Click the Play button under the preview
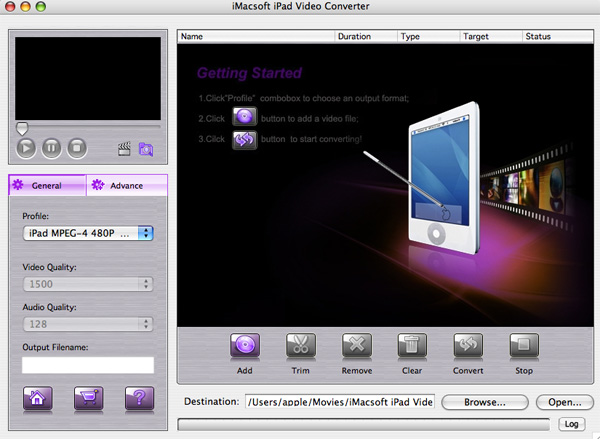The width and height of the screenshot is (600, 439). tap(26, 148)
